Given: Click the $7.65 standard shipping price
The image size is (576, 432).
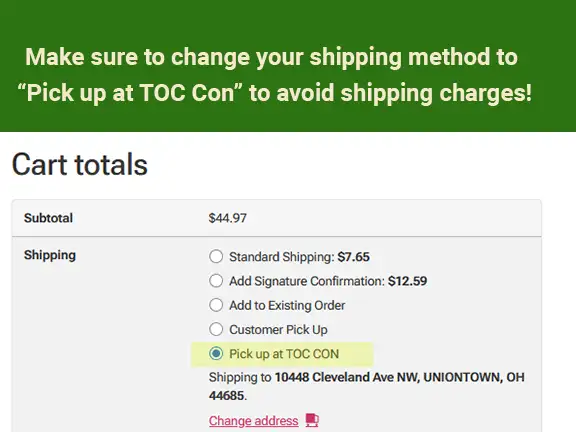Looking at the screenshot, I should [x=353, y=257].
